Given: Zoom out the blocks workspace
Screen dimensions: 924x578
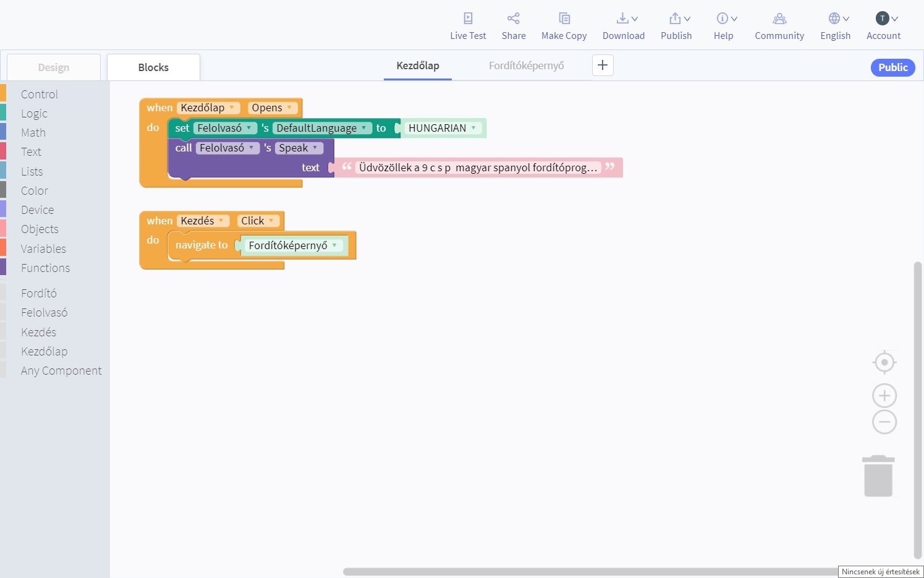Looking at the screenshot, I should tap(884, 422).
